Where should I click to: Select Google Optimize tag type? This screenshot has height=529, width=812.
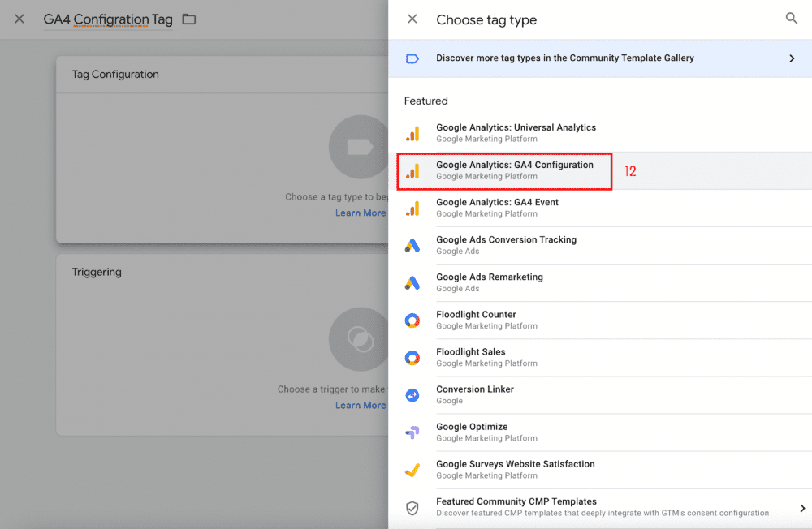click(600, 432)
